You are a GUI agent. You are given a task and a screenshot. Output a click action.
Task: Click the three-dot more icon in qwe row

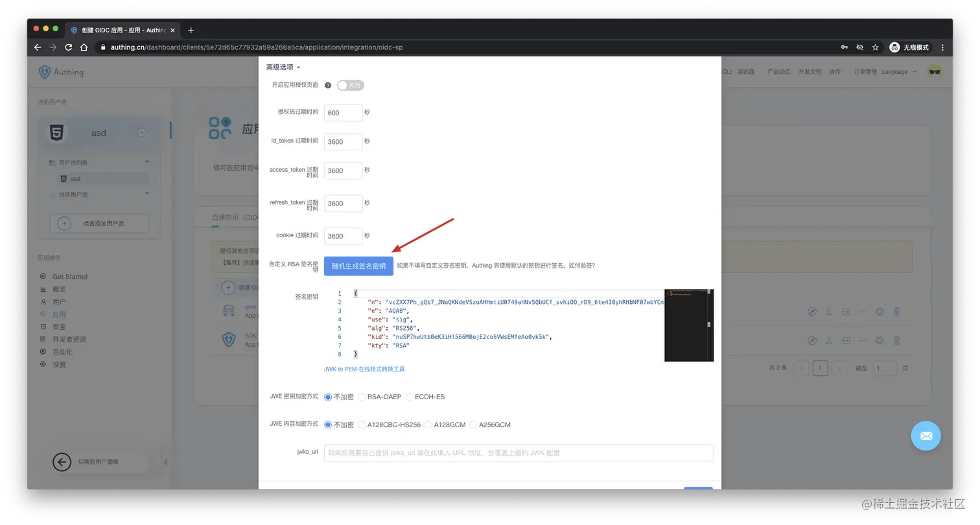(x=863, y=312)
